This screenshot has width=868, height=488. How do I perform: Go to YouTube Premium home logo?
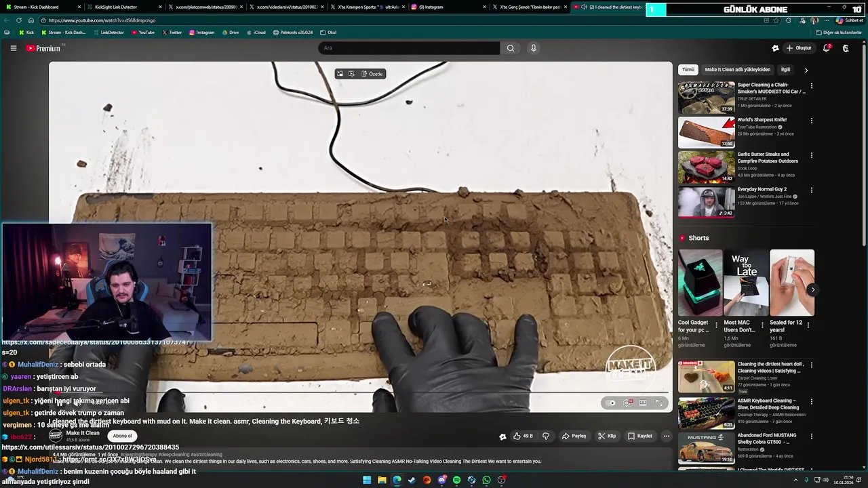tap(44, 48)
